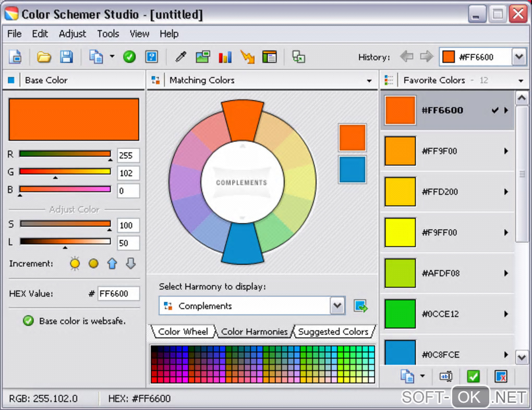Open the View menu
The image size is (532, 410).
click(x=139, y=34)
